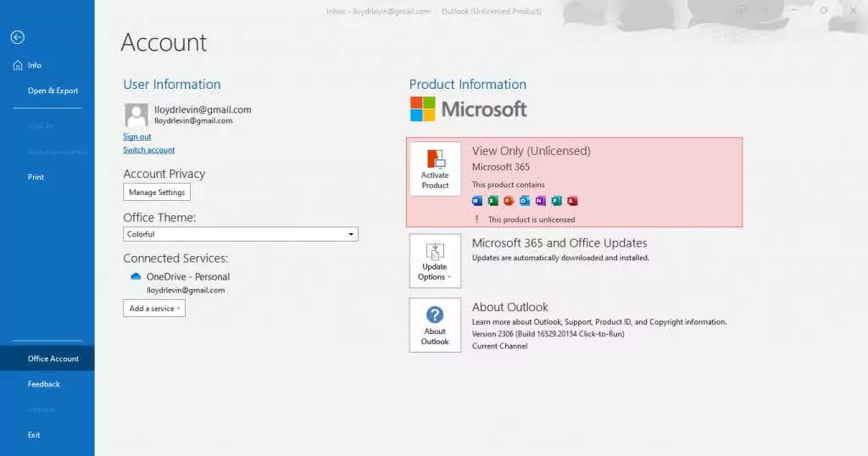
Task: Open Feedback in the sidebar
Action: 44,384
